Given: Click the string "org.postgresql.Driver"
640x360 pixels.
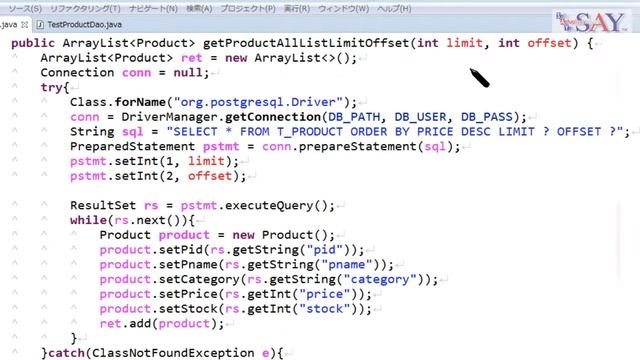Looking at the screenshot, I should [x=258, y=102].
